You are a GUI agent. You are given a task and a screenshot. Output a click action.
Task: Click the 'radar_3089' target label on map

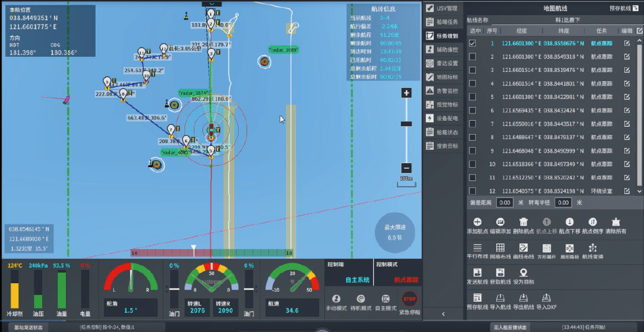(x=283, y=50)
